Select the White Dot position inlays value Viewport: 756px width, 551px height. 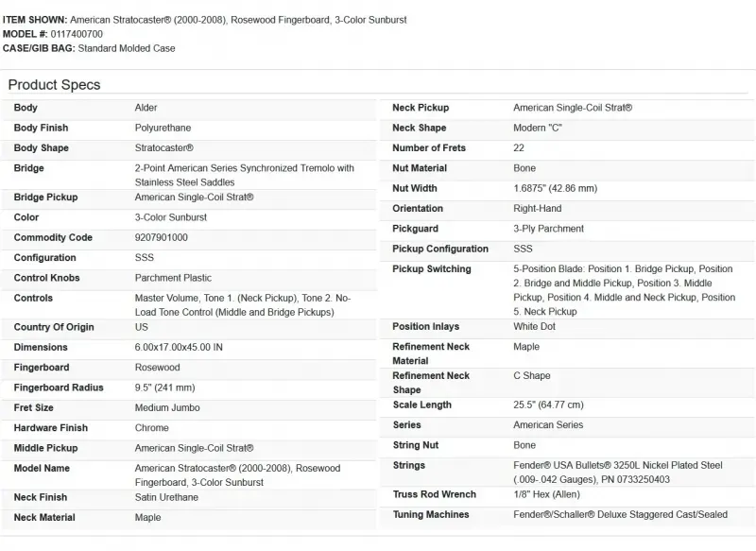point(533,327)
